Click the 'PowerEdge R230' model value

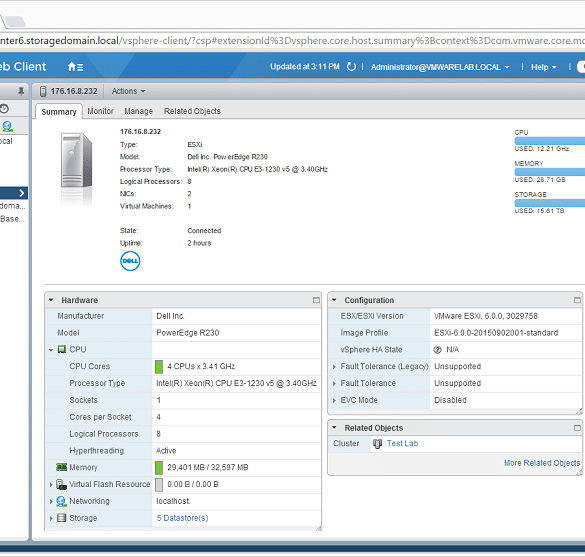click(188, 333)
